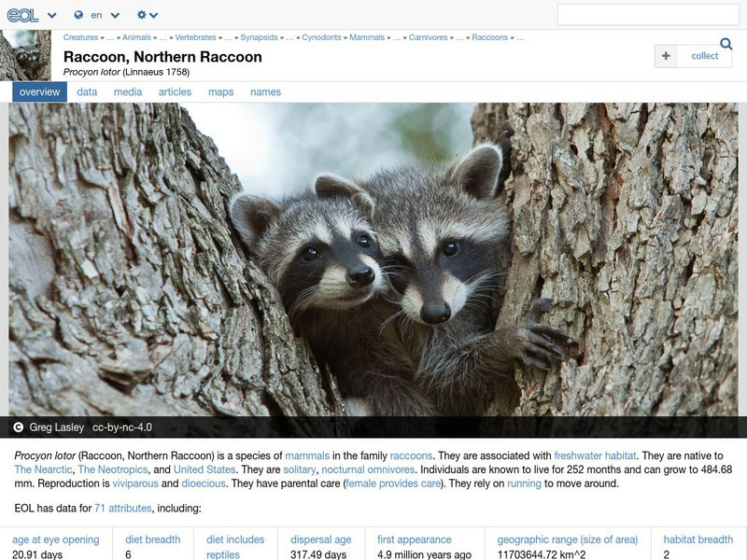Click the Greg Lasley photo credit
747x560 pixels.
pos(57,427)
